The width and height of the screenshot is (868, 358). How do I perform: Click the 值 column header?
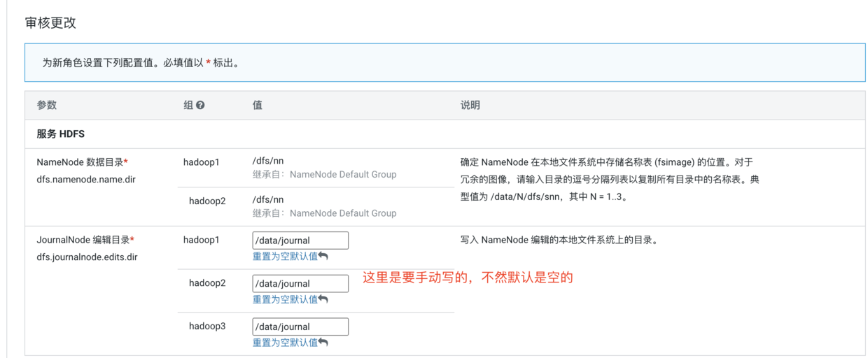click(258, 105)
